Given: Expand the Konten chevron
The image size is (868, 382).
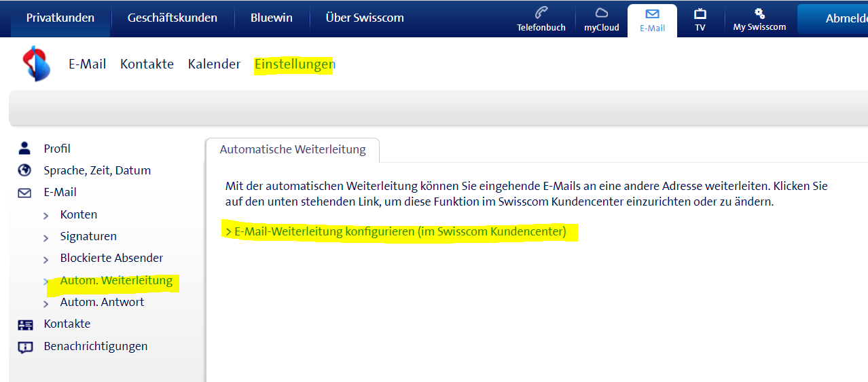Looking at the screenshot, I should [46, 216].
